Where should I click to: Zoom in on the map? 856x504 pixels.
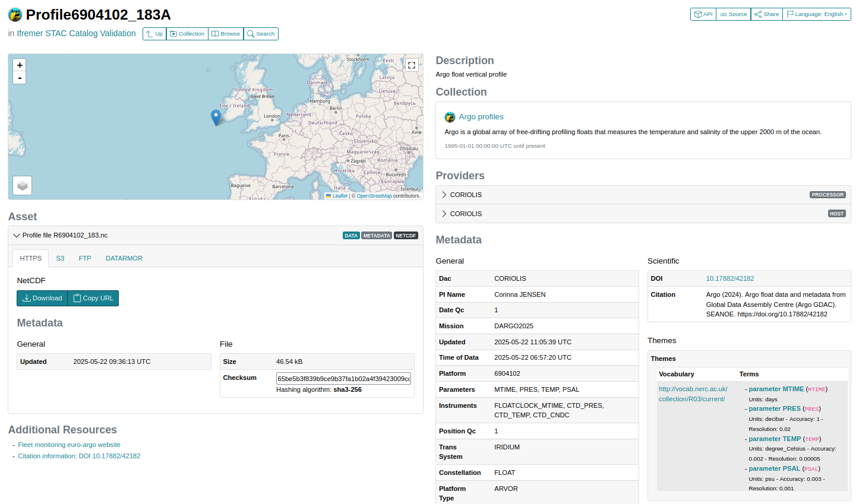pos(20,65)
